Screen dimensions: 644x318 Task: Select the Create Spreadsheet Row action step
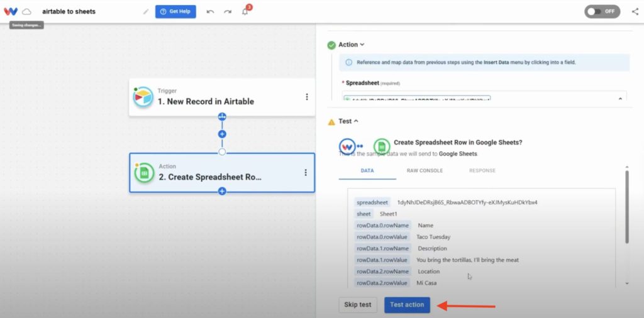222,172
